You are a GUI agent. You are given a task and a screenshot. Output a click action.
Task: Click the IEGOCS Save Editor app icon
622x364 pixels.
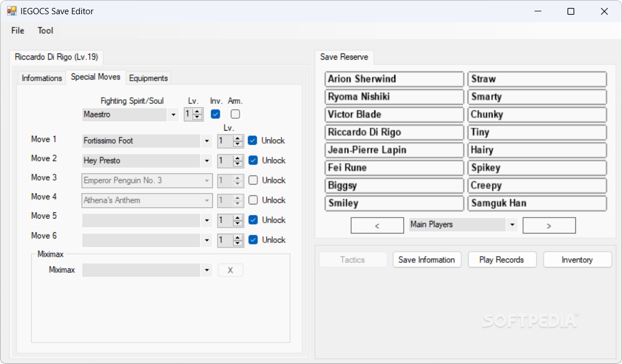tap(12, 11)
